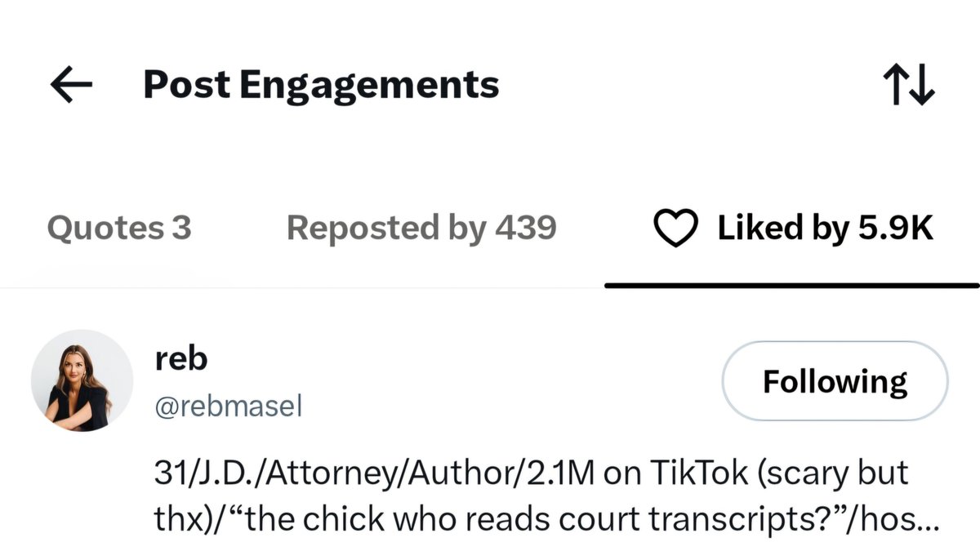Click the active tab underline indicator
980x560 pixels.
[x=792, y=285]
